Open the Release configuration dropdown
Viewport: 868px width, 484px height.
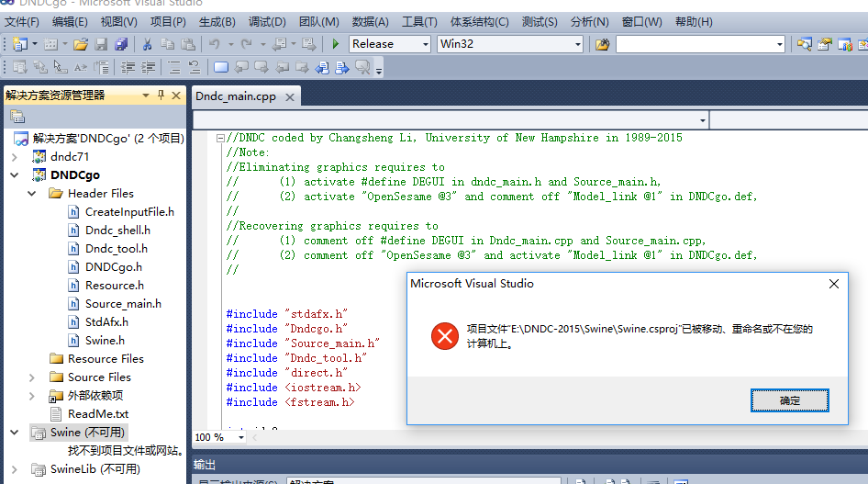[x=425, y=44]
